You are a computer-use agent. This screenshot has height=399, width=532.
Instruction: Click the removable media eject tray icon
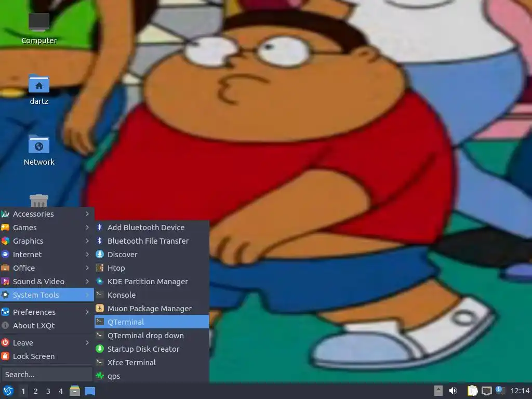438,391
